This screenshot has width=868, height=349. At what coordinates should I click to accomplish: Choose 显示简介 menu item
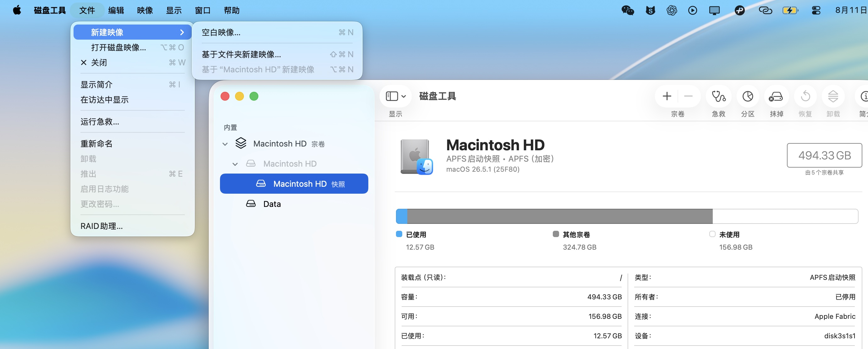point(132,85)
